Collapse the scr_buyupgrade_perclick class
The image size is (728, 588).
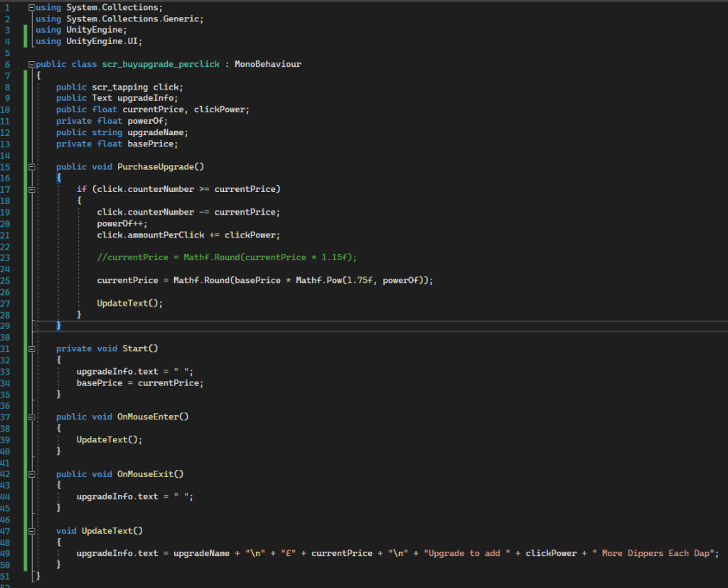pos(32,64)
